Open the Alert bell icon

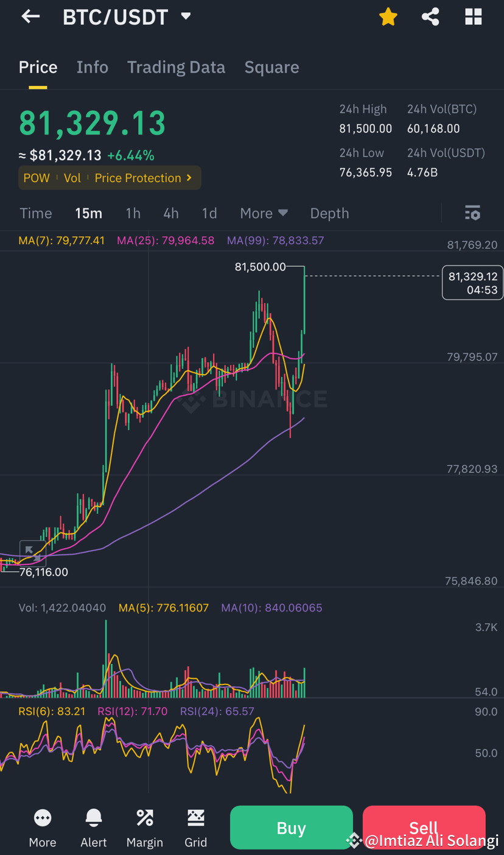click(93, 827)
